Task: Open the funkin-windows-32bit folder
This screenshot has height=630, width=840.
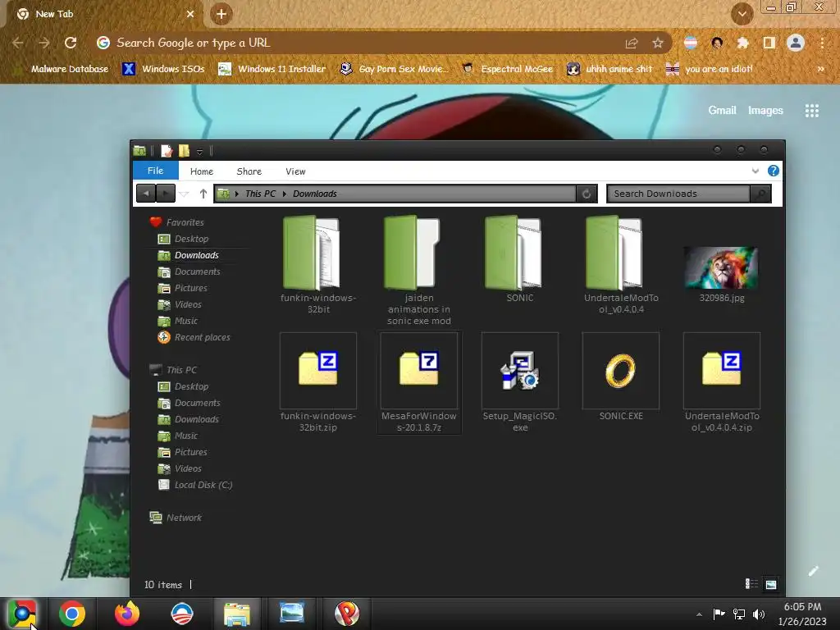Action: [x=318, y=265]
